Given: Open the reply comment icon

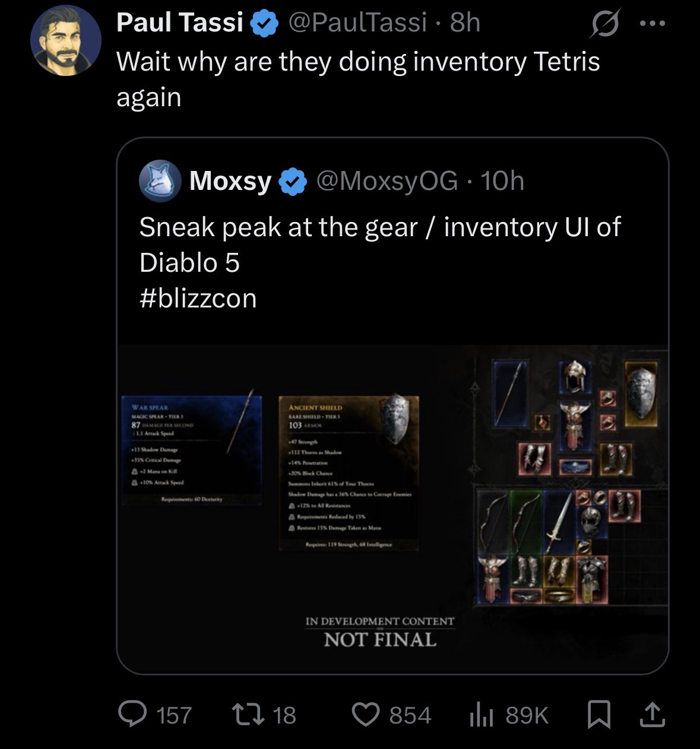Looking at the screenshot, I should tap(133, 714).
